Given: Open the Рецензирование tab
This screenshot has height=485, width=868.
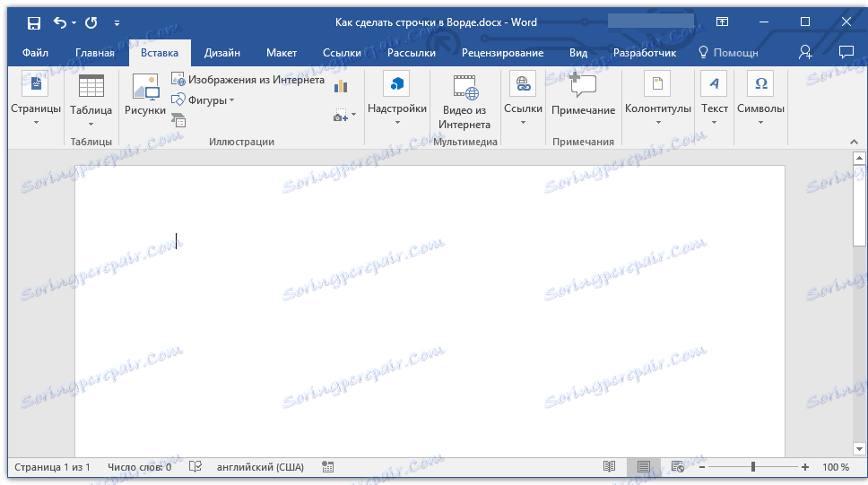Looking at the screenshot, I should (x=503, y=53).
